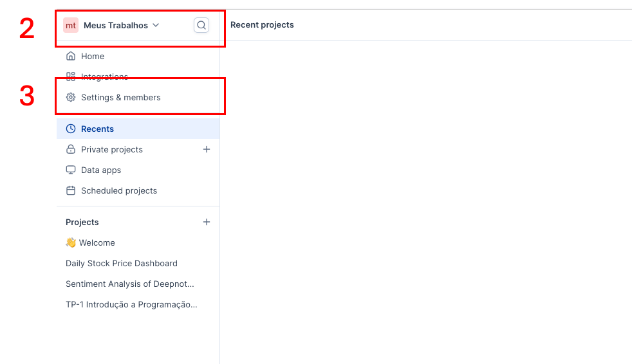
Task: Go to Settings & members
Action: 121,98
